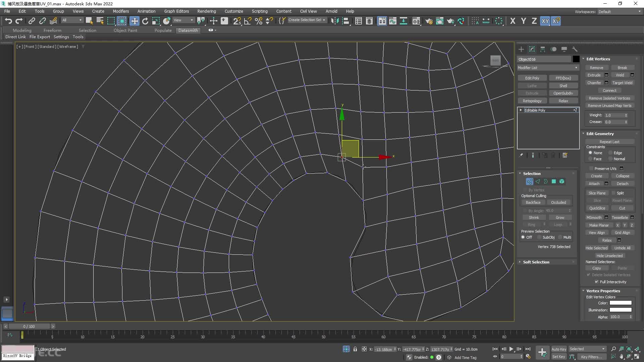The height and width of the screenshot is (362, 644).
Task: Expand the Soft Selection rollout
Action: pyautogui.click(x=536, y=262)
